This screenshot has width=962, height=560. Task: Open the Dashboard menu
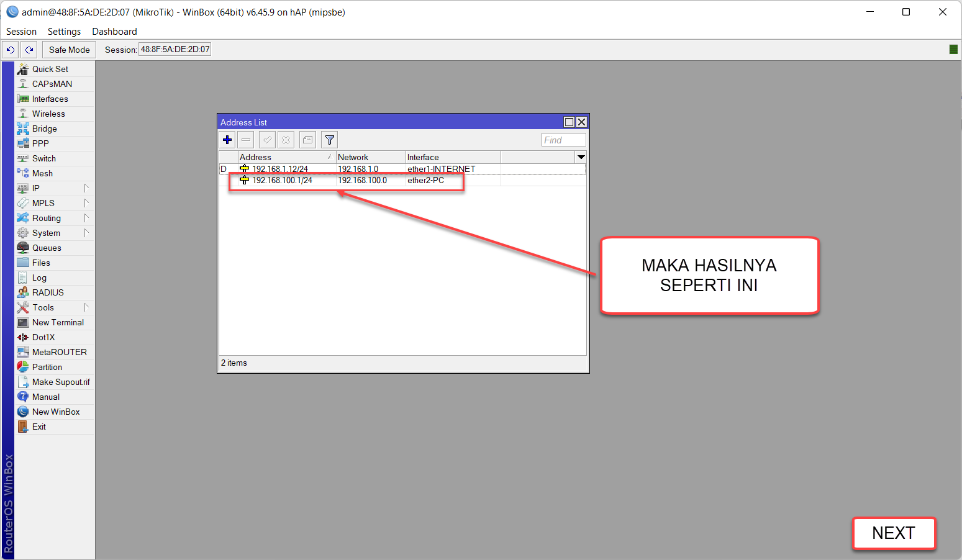(x=114, y=32)
